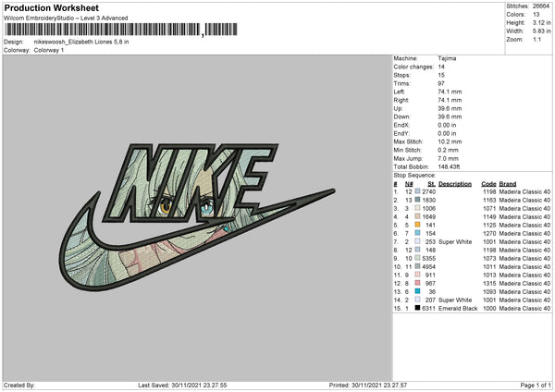555x392 pixels.
Task: Select the Height value 3.12 in
Action: (541, 22)
